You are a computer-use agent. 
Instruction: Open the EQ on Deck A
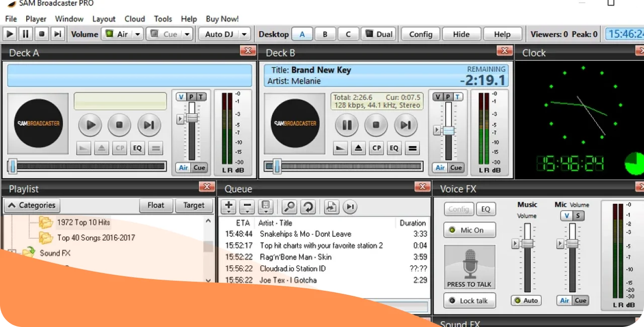137,148
